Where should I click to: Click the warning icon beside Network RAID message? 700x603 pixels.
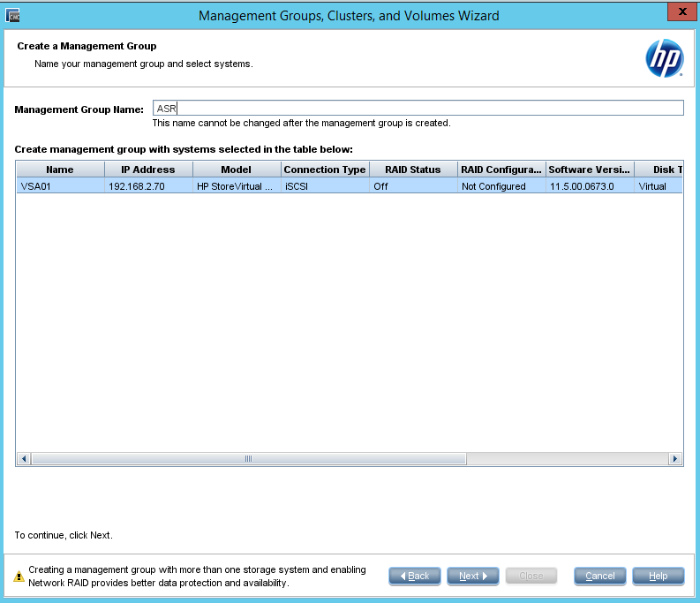19,577
